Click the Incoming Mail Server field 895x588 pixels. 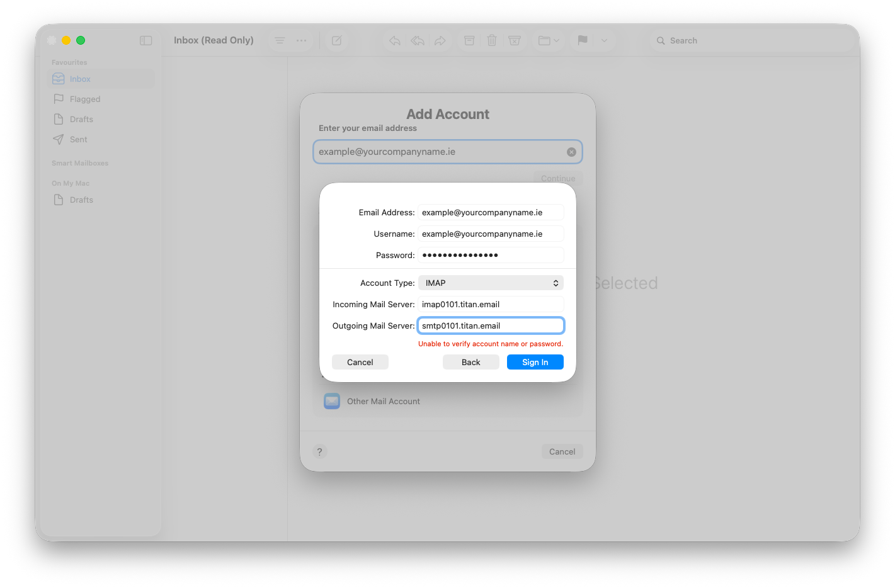tap(491, 305)
